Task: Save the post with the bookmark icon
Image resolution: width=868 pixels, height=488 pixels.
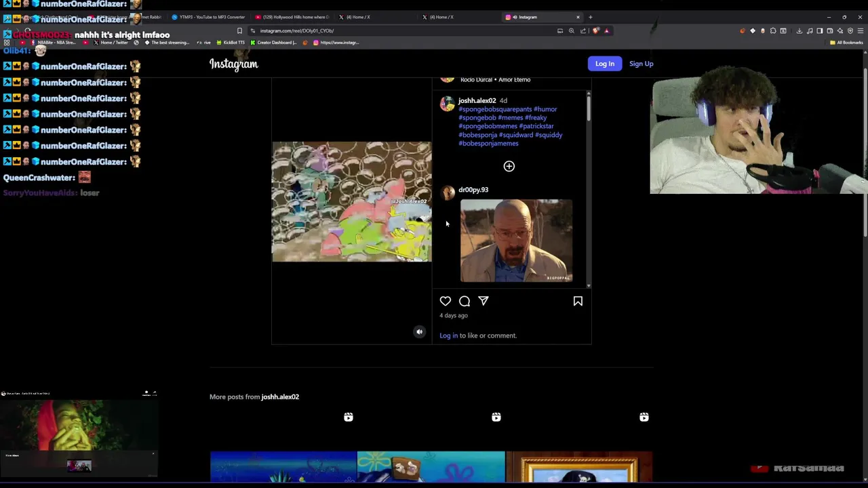Action: click(x=578, y=301)
